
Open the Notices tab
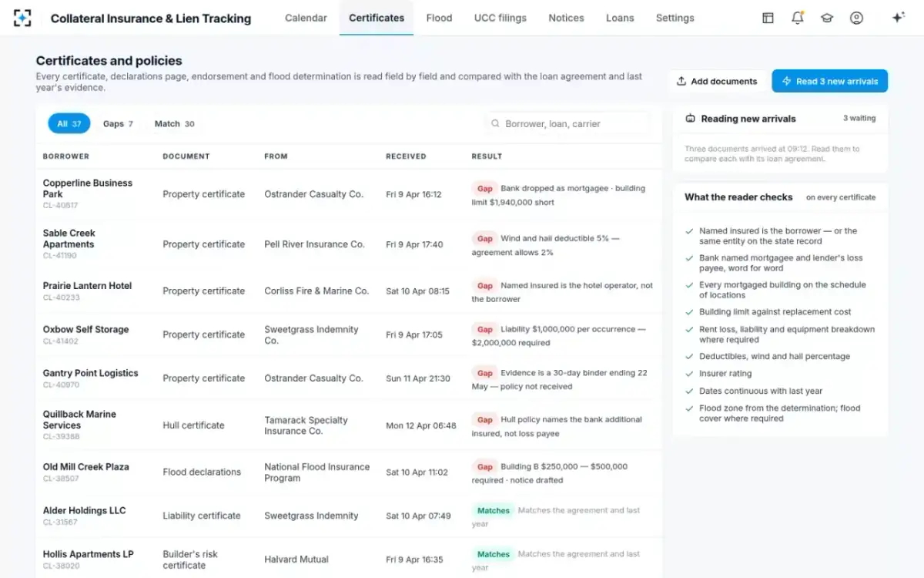(x=566, y=18)
